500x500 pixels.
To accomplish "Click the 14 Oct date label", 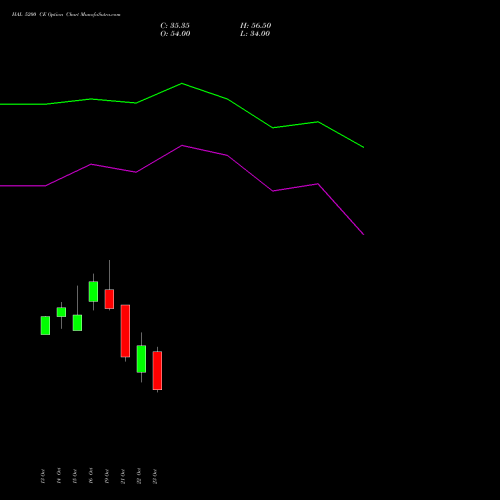I will pyautogui.click(x=59, y=476).
